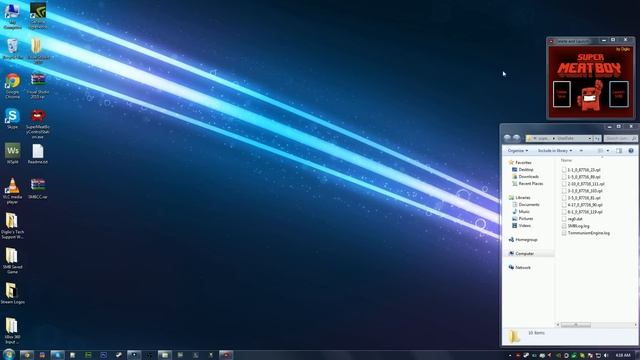Click the Meat Boy character in launcher
Viewport: 640px width, 360px height.
(590, 96)
